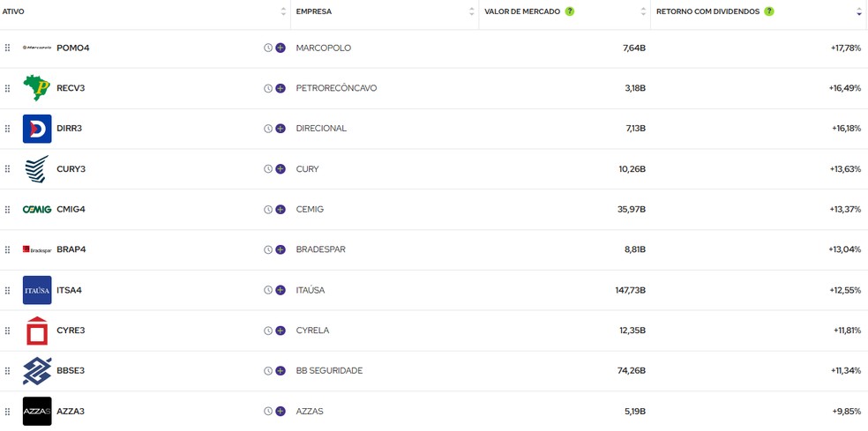Viewport: 868px width, 431px height.
Task: Click the plus icon in the POMO4 row
Action: click(x=281, y=48)
